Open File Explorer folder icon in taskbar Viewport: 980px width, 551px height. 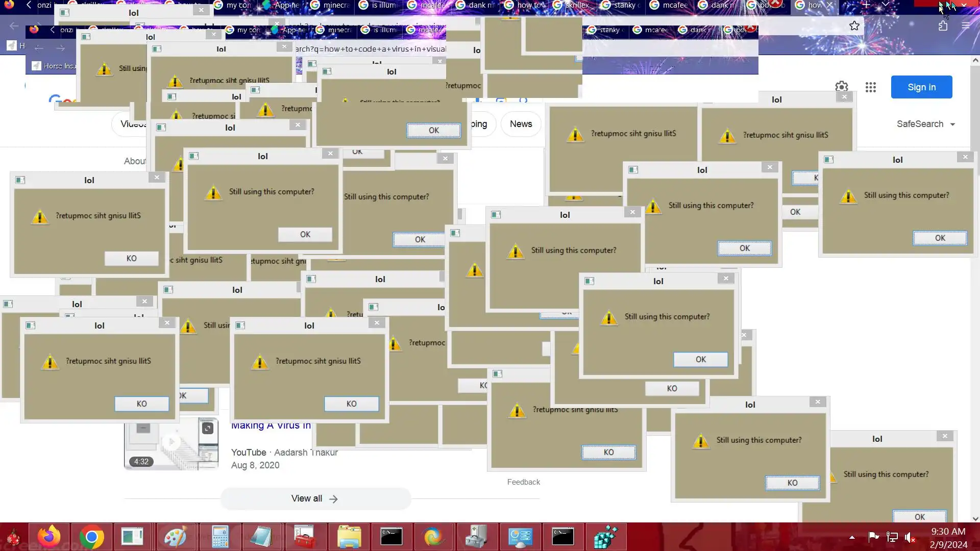(349, 537)
